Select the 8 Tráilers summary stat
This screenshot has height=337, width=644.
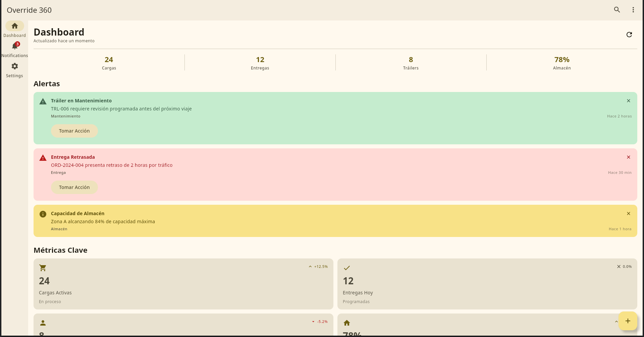click(411, 63)
